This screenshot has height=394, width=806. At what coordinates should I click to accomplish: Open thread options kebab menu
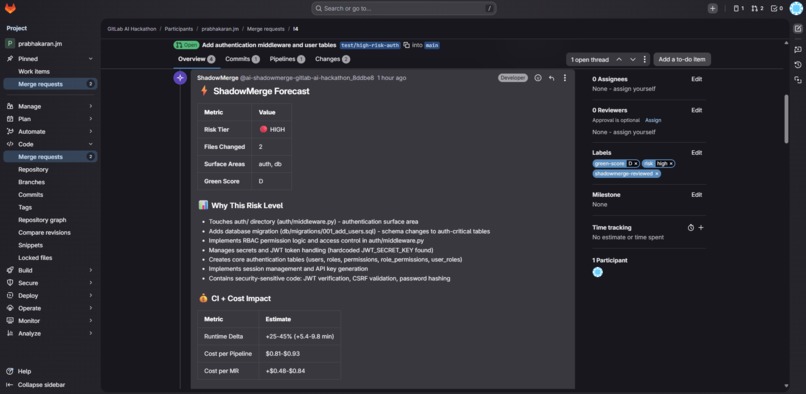pos(645,60)
